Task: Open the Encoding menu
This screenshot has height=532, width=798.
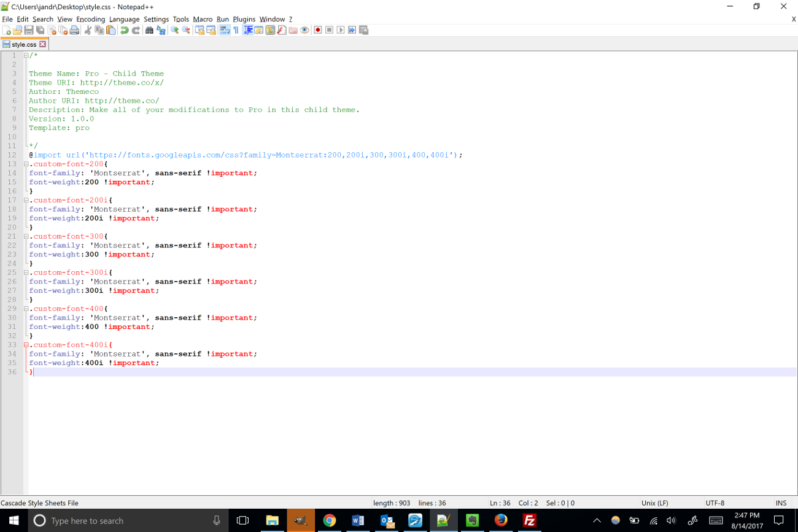Action: (90, 19)
